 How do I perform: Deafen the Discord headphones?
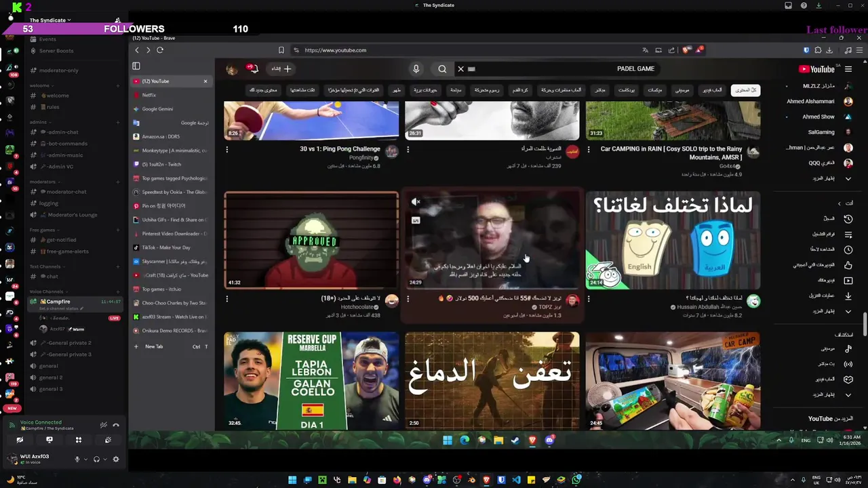(x=96, y=459)
